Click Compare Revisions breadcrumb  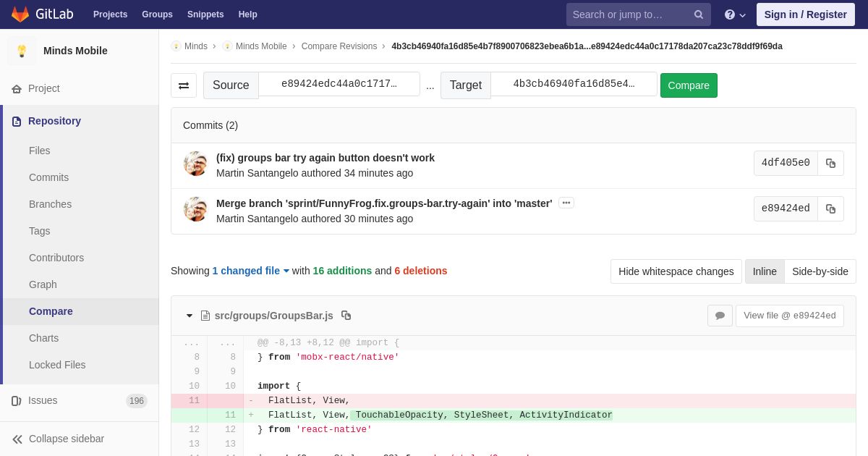click(339, 46)
